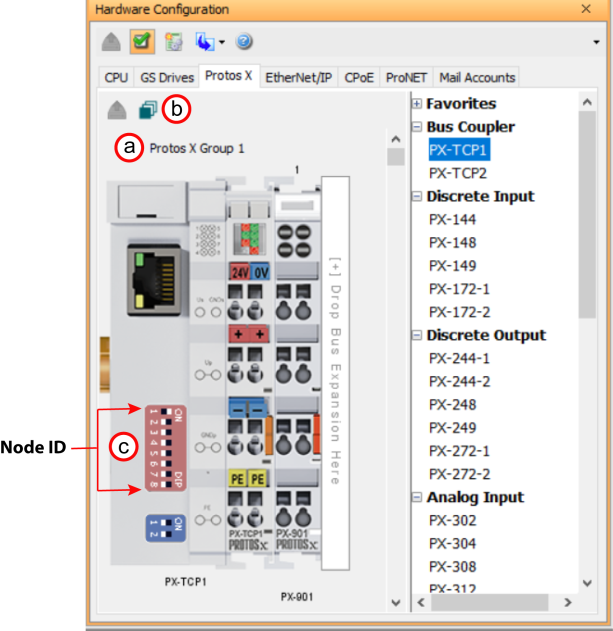Open the blue arrow icon's dropdown arrow
Screen dimensions: 613x631
point(223,43)
